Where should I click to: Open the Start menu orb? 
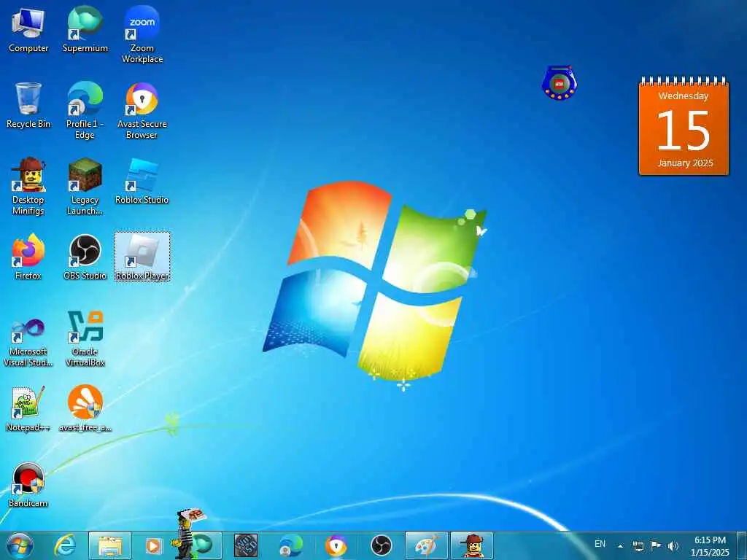click(x=20, y=545)
